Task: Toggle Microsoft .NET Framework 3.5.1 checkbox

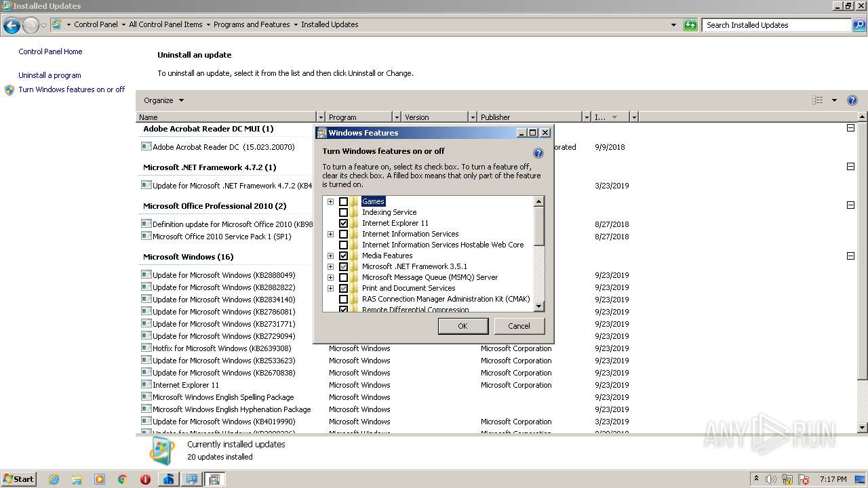Action: click(x=343, y=266)
